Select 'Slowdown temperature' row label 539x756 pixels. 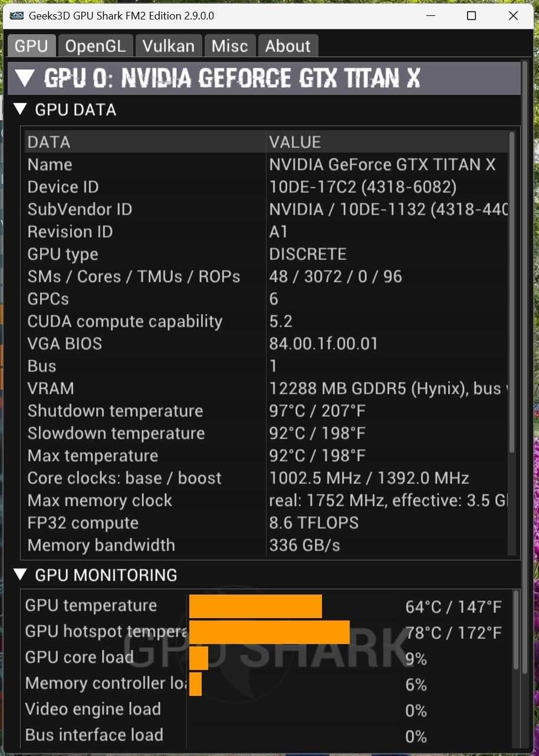tap(116, 433)
